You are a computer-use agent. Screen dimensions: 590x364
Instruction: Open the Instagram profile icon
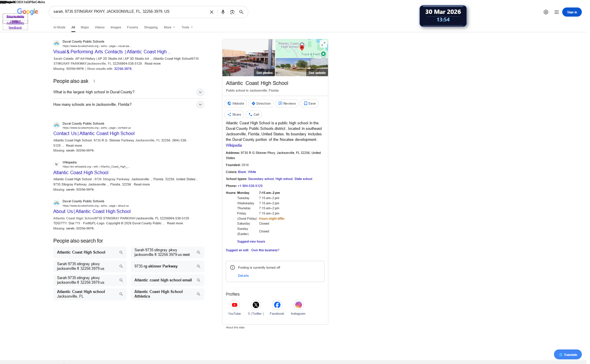click(298, 305)
